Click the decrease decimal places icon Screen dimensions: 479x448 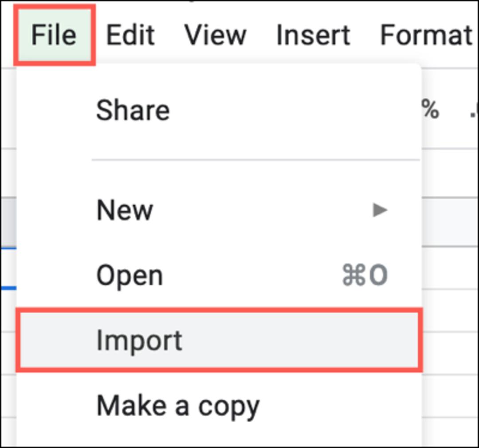click(474, 111)
